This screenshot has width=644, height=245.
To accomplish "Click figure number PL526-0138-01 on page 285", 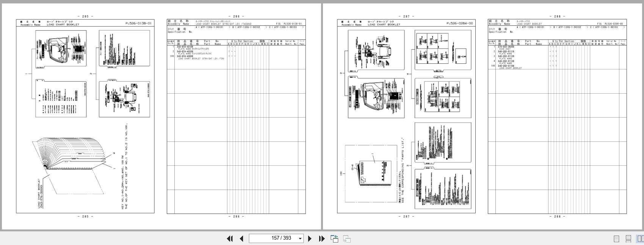I will tap(138, 24).
